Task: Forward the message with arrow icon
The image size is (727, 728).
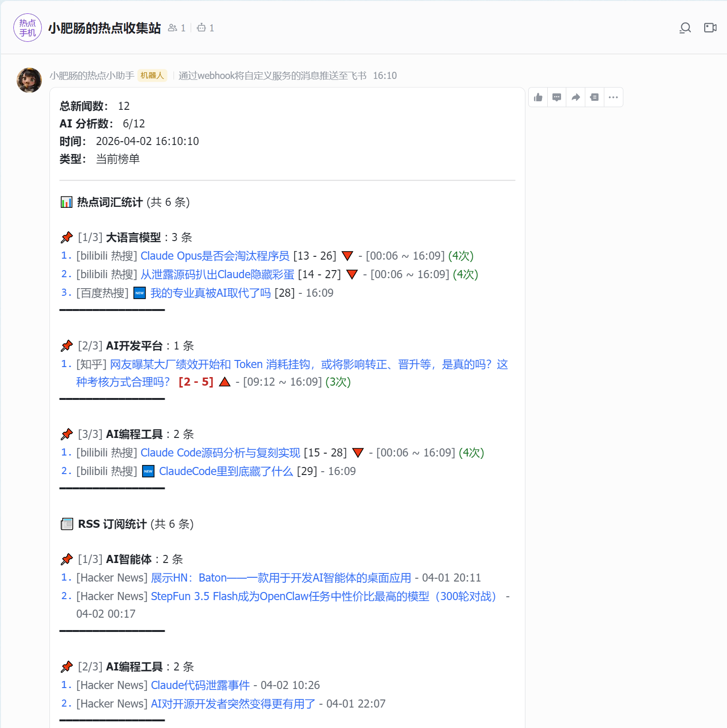Action: [576, 97]
